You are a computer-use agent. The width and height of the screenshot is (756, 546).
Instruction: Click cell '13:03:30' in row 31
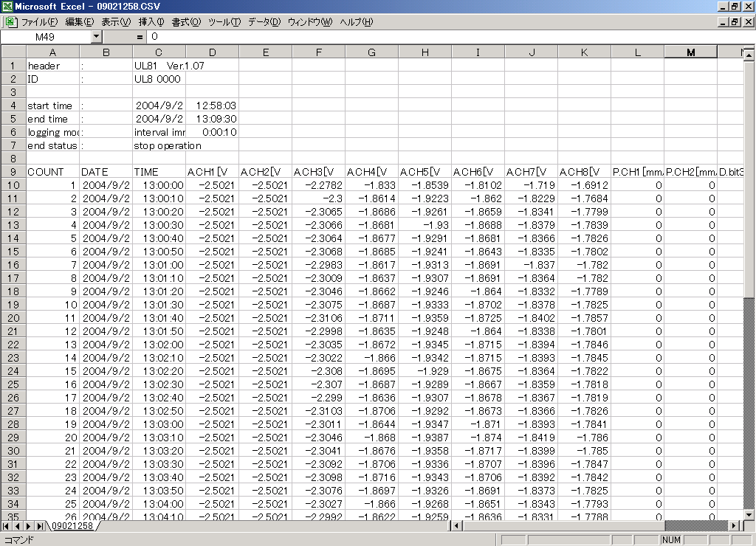pyautogui.click(x=159, y=464)
